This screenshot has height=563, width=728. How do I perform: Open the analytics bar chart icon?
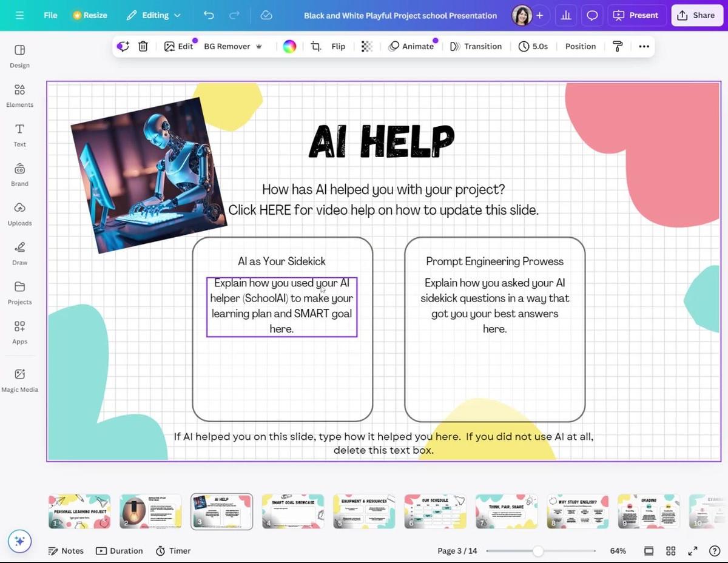pos(566,15)
